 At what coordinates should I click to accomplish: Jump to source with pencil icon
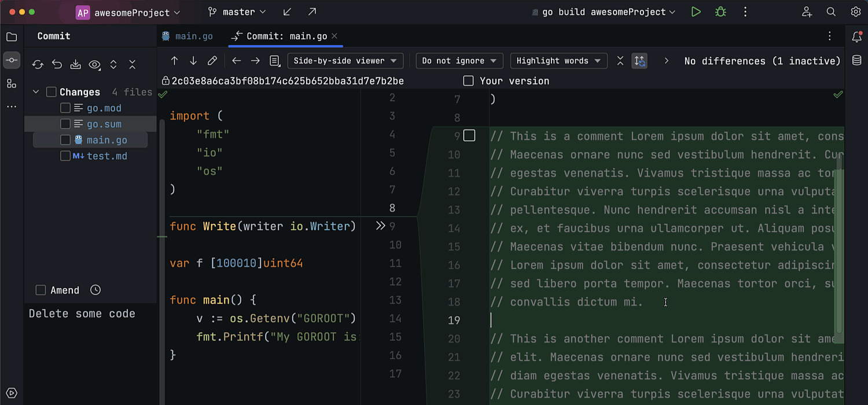pyautogui.click(x=212, y=61)
